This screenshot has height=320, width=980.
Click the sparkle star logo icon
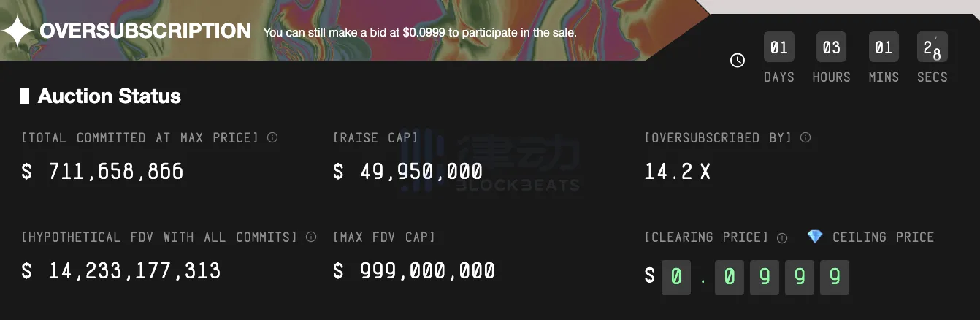pyautogui.click(x=17, y=31)
